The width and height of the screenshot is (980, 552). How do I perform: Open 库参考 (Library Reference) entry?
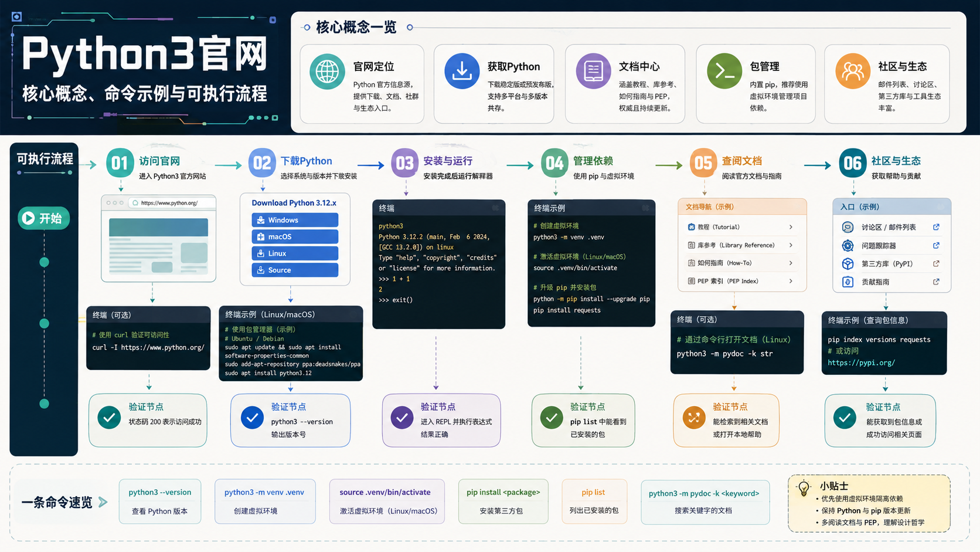tap(742, 245)
